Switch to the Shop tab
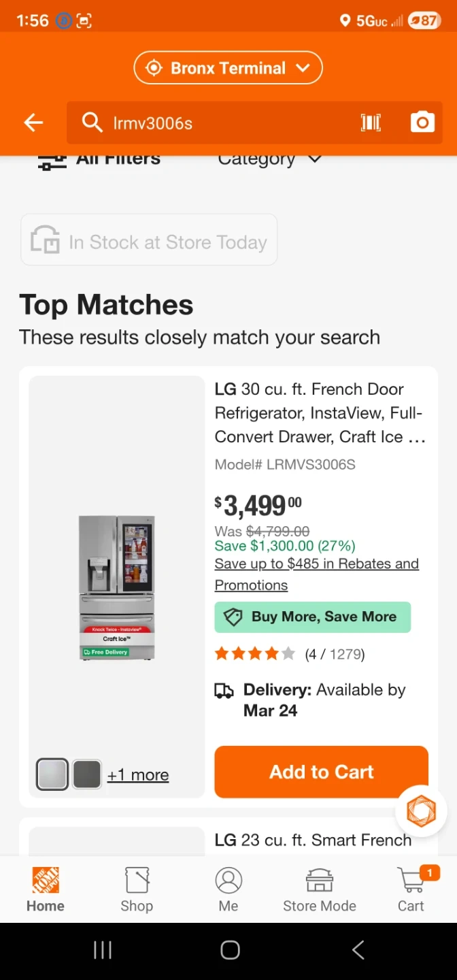 tap(137, 889)
